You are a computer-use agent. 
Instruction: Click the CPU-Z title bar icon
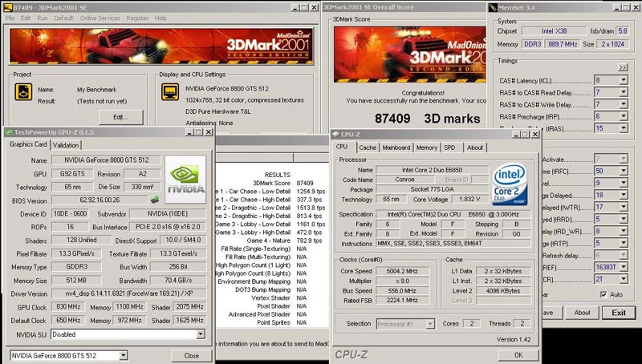[x=335, y=134]
